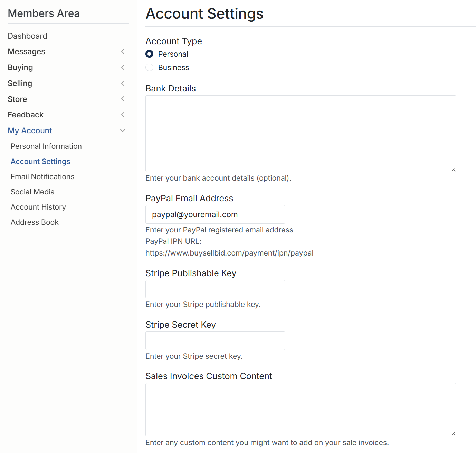Expand the Selling sidebar section

123,83
